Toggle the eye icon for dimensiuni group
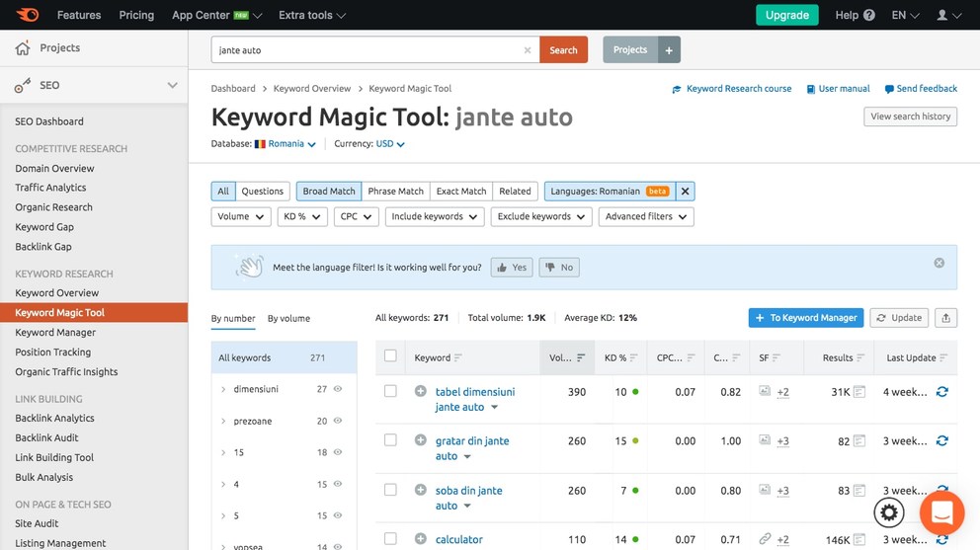The width and height of the screenshot is (980, 550). click(x=338, y=389)
